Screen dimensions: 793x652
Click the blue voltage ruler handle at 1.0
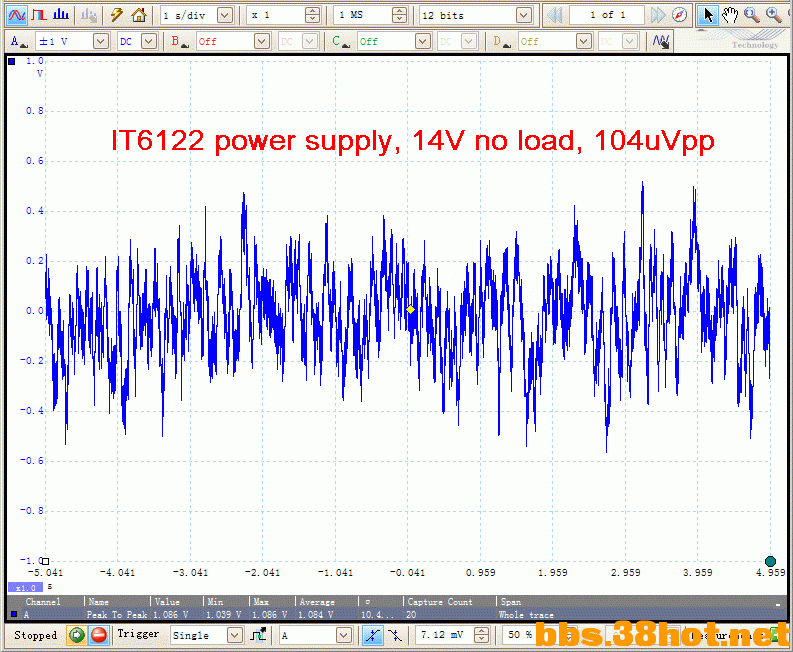12,62
